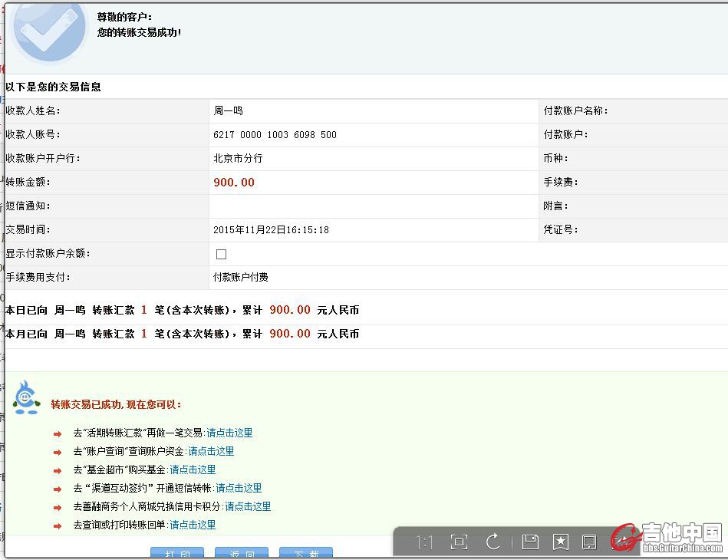Image resolution: width=728 pixels, height=560 pixels.
Task: Click the 下载 download button
Action: click(x=306, y=554)
